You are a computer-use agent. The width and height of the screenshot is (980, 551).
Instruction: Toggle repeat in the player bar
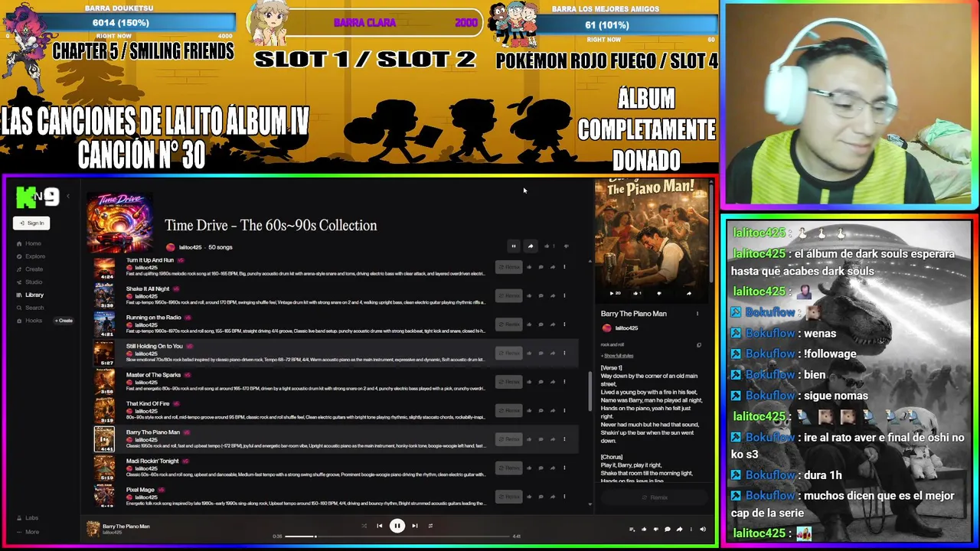(430, 526)
